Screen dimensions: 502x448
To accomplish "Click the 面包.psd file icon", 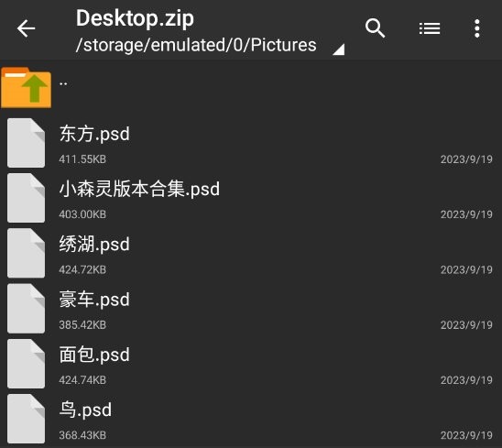I will [x=26, y=364].
